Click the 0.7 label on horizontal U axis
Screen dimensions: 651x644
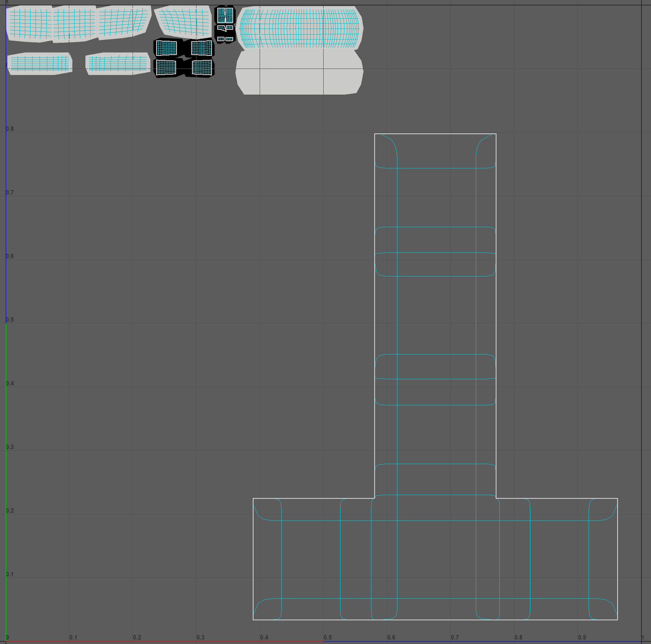click(x=455, y=637)
